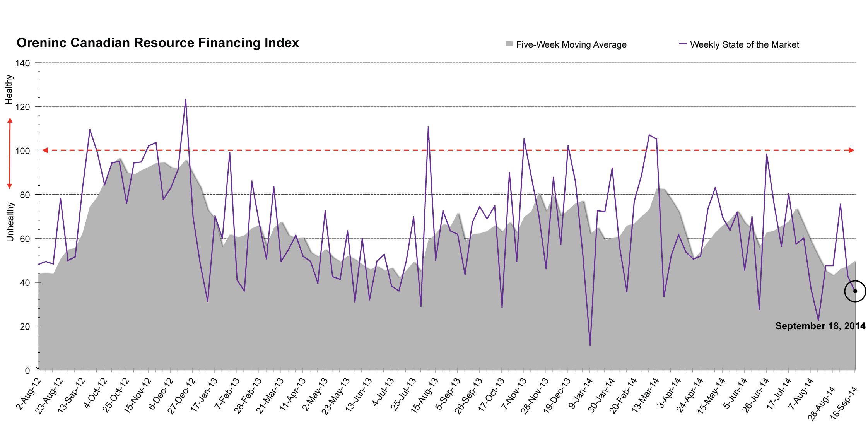Click the x-axis date label 21-Mar-13
Viewport: 868px width, 441px height.
(x=270, y=395)
